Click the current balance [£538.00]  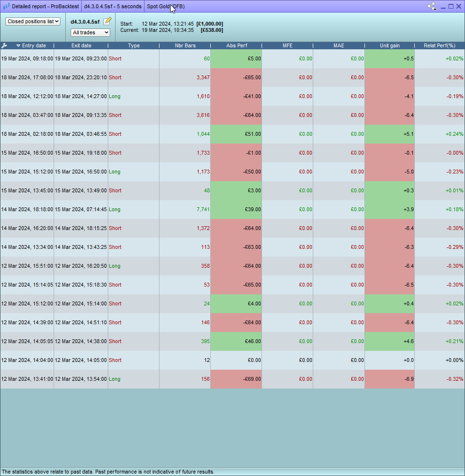pos(212,30)
